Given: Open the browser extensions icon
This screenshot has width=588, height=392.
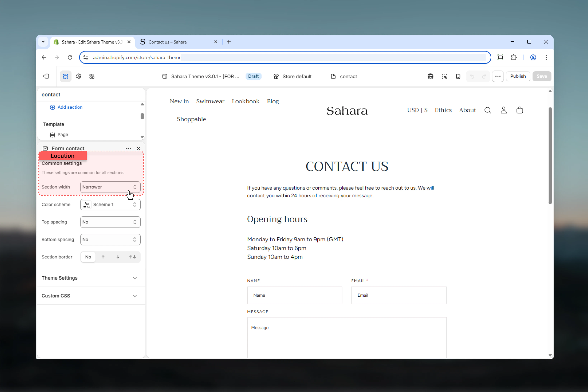Looking at the screenshot, I should click(514, 58).
